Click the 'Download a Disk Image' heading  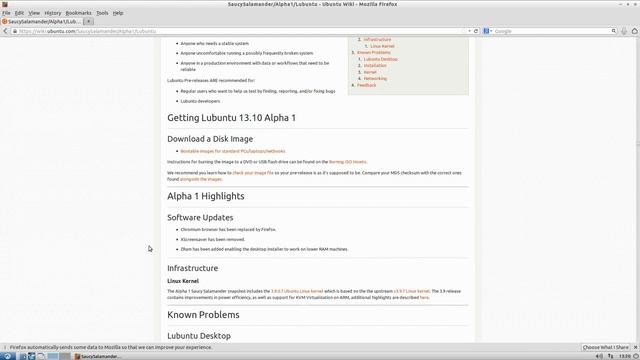(x=210, y=139)
